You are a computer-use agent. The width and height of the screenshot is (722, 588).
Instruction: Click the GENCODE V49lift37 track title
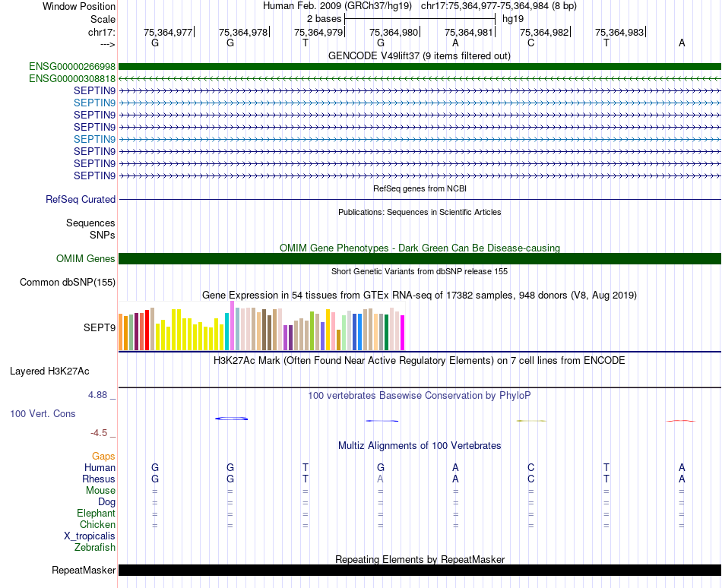[420, 55]
